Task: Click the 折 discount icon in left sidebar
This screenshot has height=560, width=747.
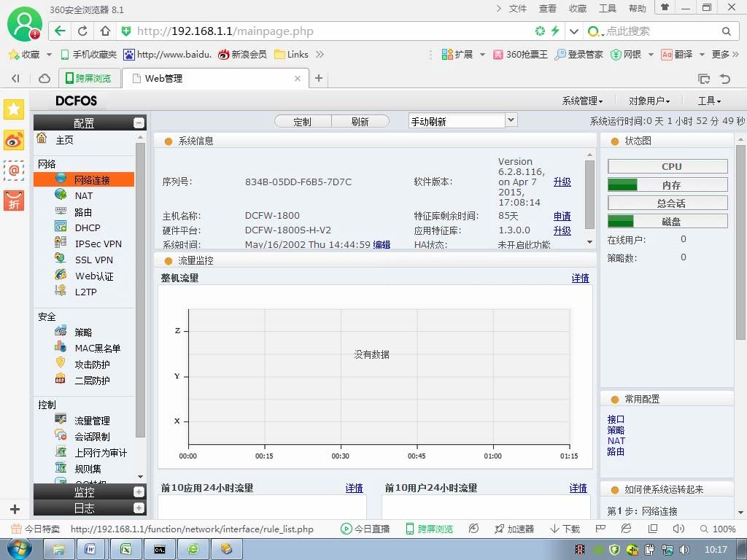Action: coord(14,201)
